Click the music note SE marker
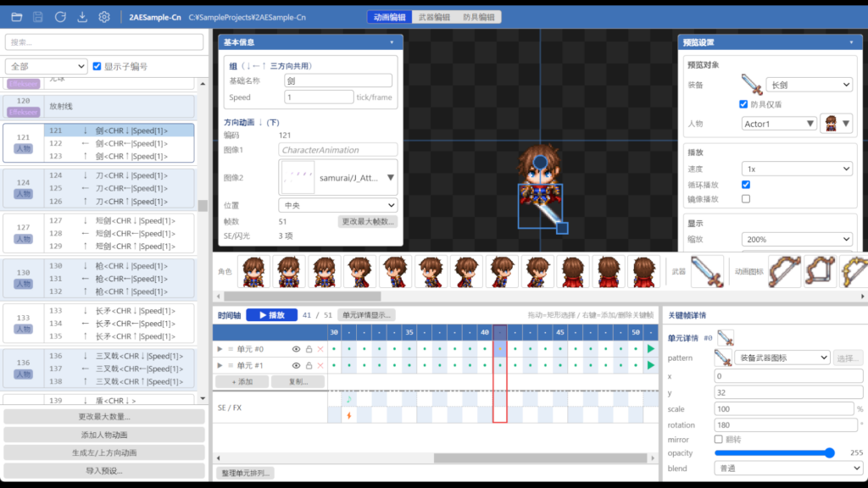This screenshot has height=488, width=868. coord(348,399)
